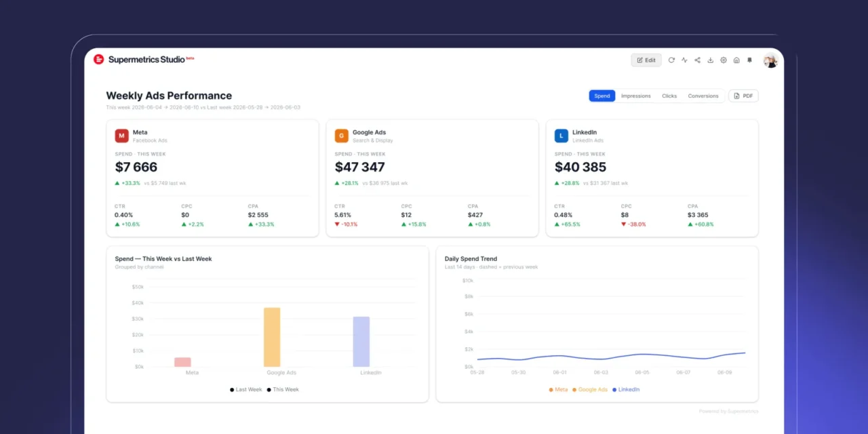Click the +33.3% vs $5 749 last wk text

pyautogui.click(x=151, y=183)
